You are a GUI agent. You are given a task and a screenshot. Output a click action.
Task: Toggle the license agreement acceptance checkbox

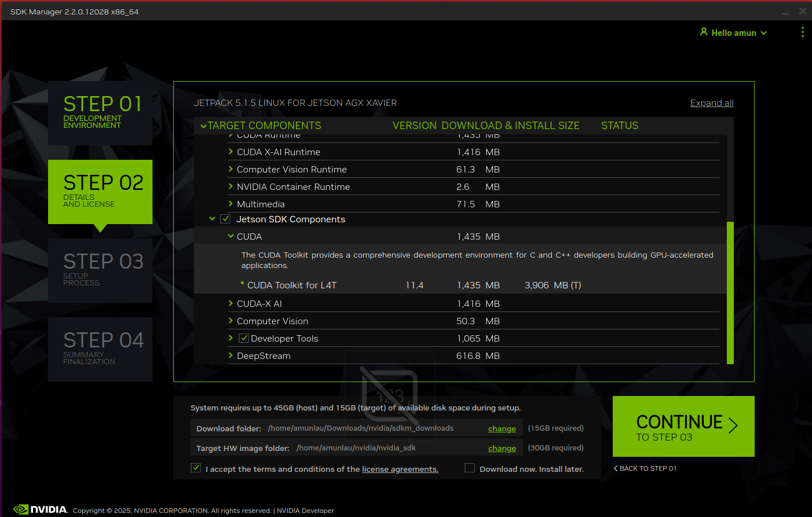(196, 468)
